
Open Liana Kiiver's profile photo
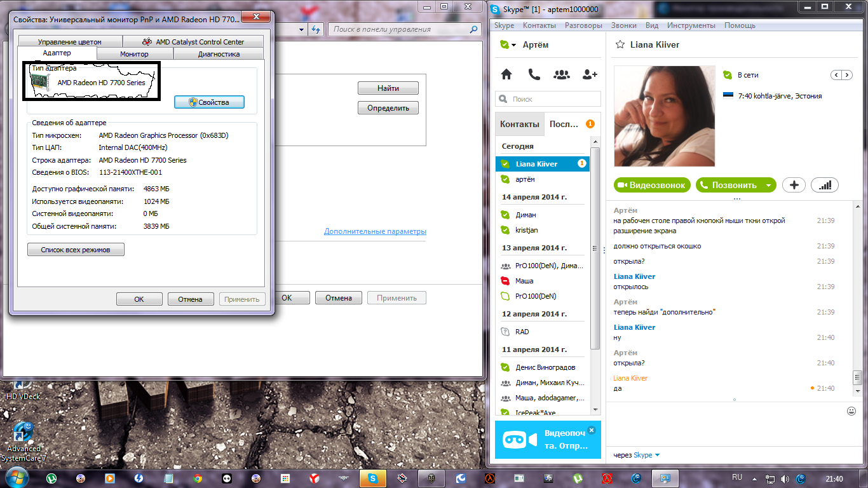(664, 116)
